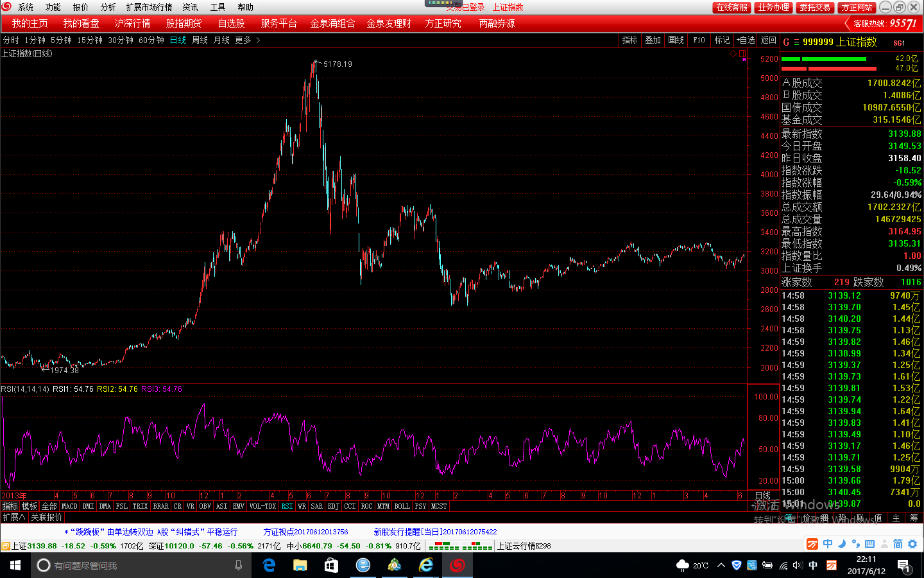This screenshot has height=578, width=924.
Task: Toggle the moon icon in the IME bar
Action: [x=842, y=544]
